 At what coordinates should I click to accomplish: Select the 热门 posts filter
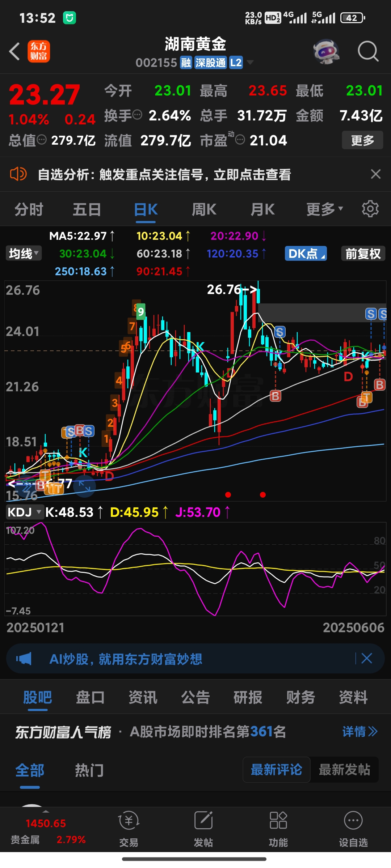click(x=89, y=770)
